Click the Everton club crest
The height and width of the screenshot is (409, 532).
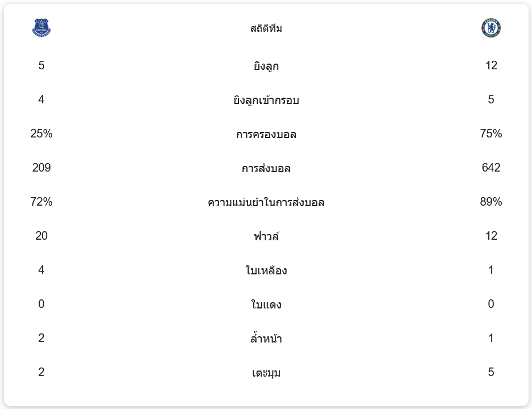pos(41,28)
